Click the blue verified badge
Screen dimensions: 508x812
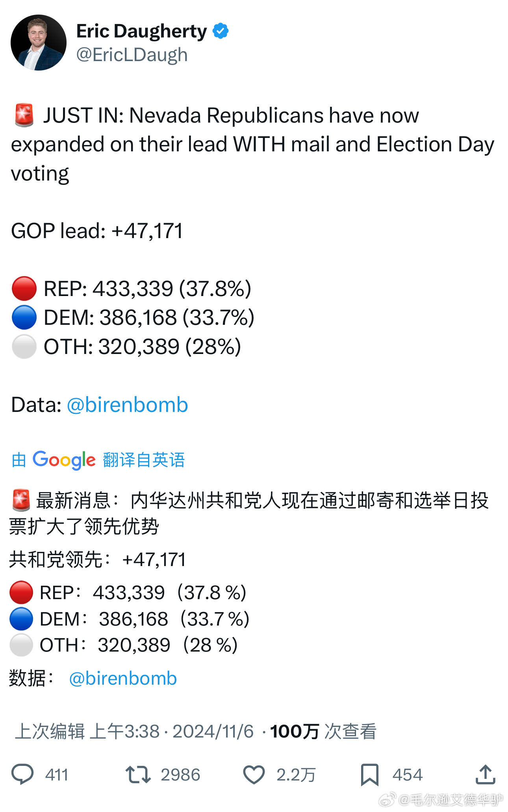point(221,31)
